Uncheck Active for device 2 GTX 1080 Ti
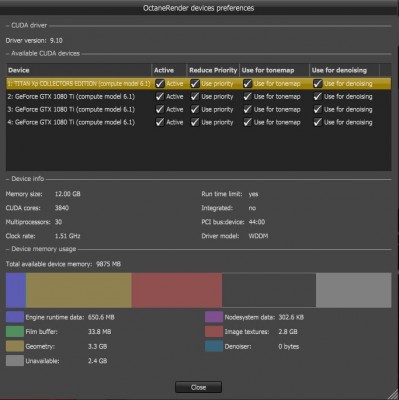 point(160,97)
